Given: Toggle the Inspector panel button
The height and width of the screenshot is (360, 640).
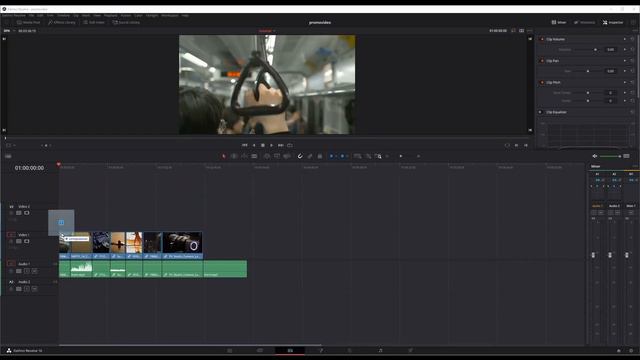Looking at the screenshot, I should click(x=613, y=22).
